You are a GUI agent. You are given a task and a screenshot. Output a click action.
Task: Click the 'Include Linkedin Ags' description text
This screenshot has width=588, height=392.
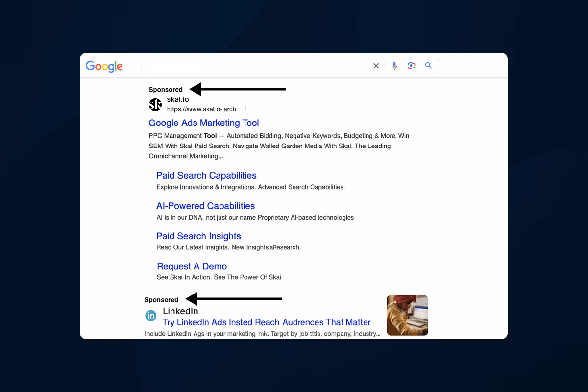263,334
